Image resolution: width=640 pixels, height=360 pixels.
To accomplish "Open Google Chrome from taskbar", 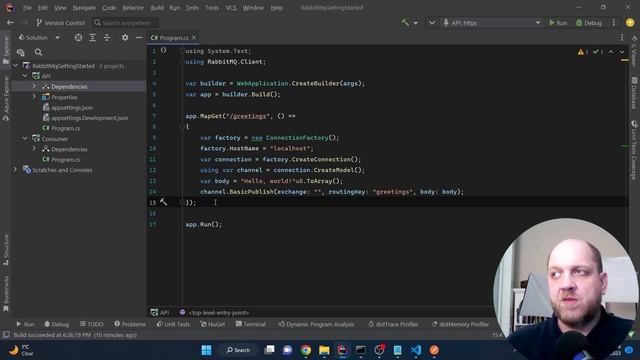I will (x=306, y=350).
